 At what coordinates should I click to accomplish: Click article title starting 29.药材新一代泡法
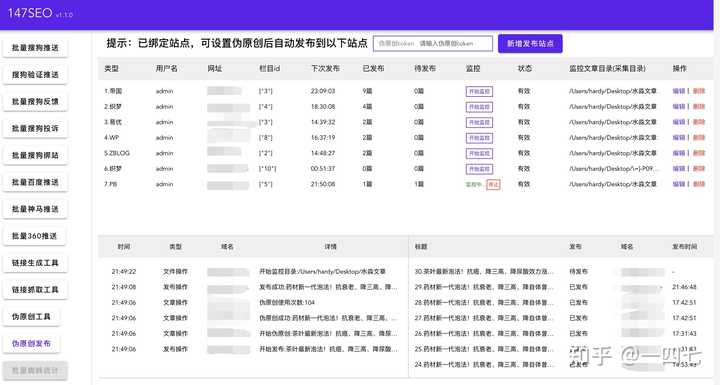point(484,287)
